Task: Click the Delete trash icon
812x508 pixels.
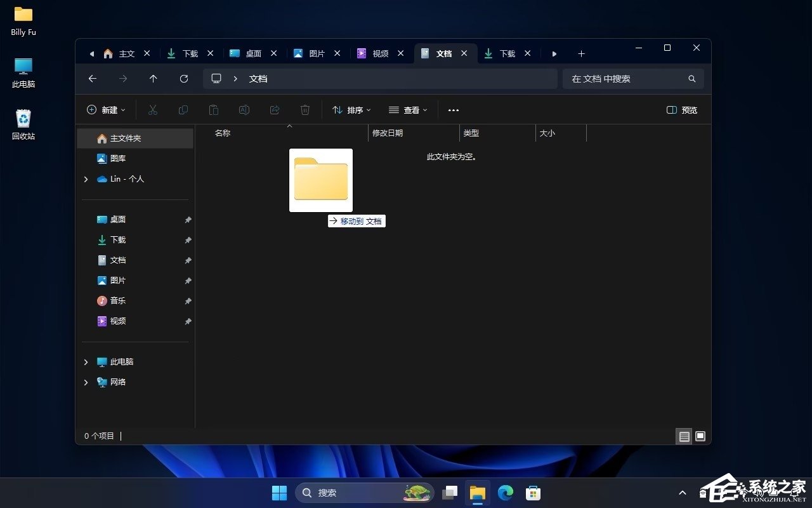Action: click(x=304, y=110)
